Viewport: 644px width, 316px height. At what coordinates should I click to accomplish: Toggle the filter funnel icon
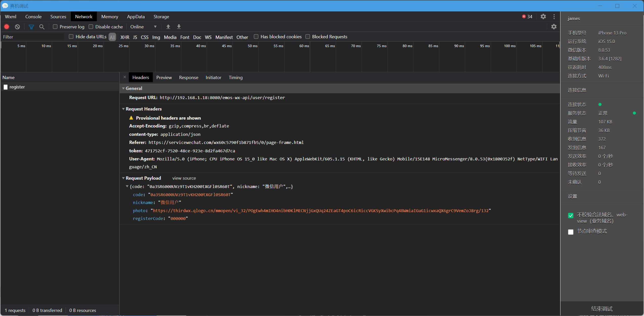point(31,27)
